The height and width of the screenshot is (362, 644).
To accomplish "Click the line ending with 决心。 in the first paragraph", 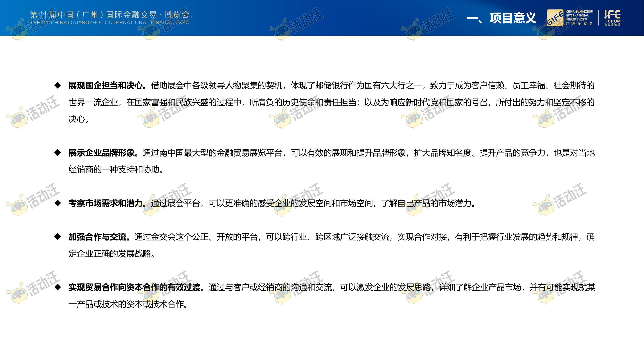I will click(79, 119).
